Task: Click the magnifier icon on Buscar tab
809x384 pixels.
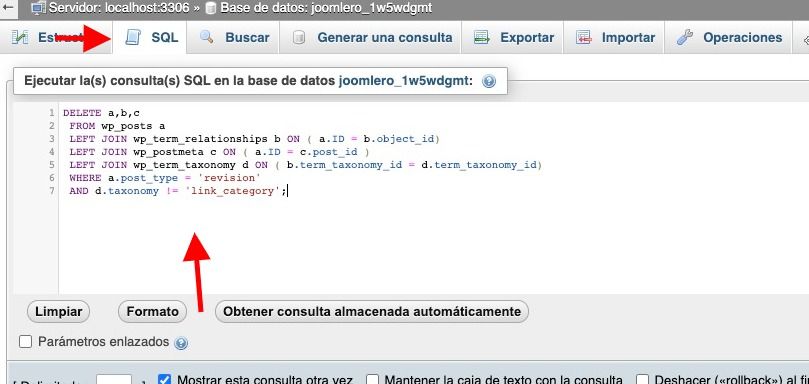Action: (x=206, y=37)
